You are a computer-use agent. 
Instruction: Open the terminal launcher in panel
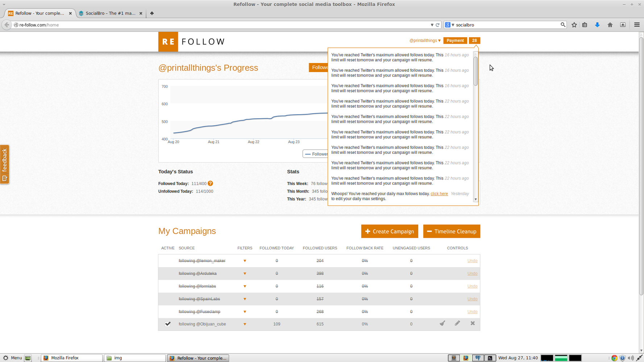[x=490, y=358]
